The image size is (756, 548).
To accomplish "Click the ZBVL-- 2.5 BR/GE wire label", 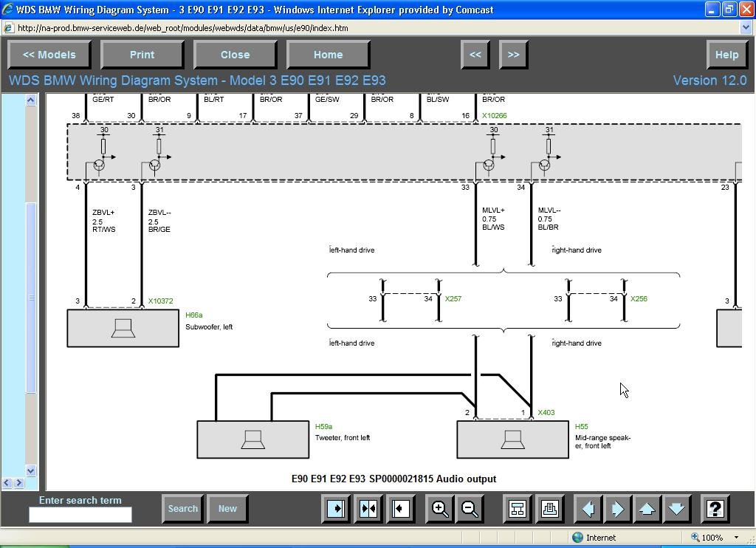I will pyautogui.click(x=159, y=221).
